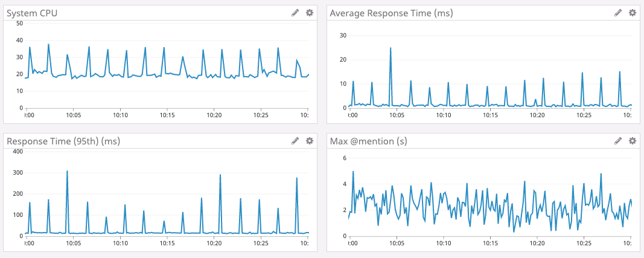Click the Response Time (95th) (ms) title
644x258 pixels.
pos(63,141)
